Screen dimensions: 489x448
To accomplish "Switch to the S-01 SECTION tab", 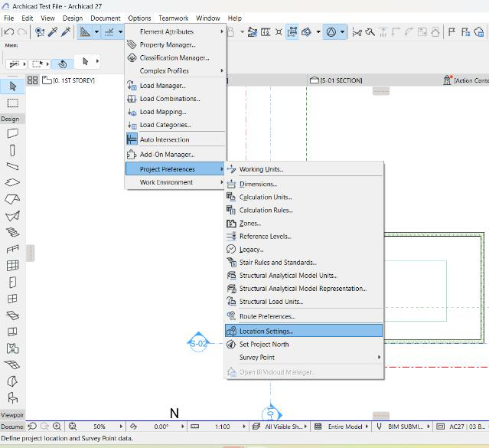I will pos(337,80).
